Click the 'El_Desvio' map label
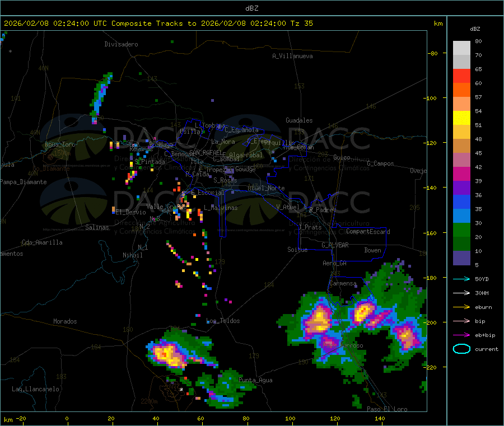Screen dimensions: 504x426 pyautogui.click(x=131, y=212)
